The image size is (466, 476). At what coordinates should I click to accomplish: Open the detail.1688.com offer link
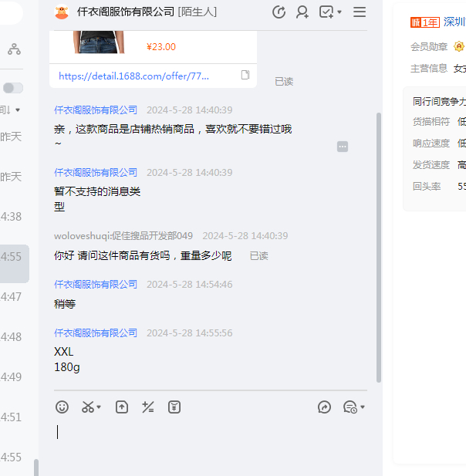(x=133, y=76)
